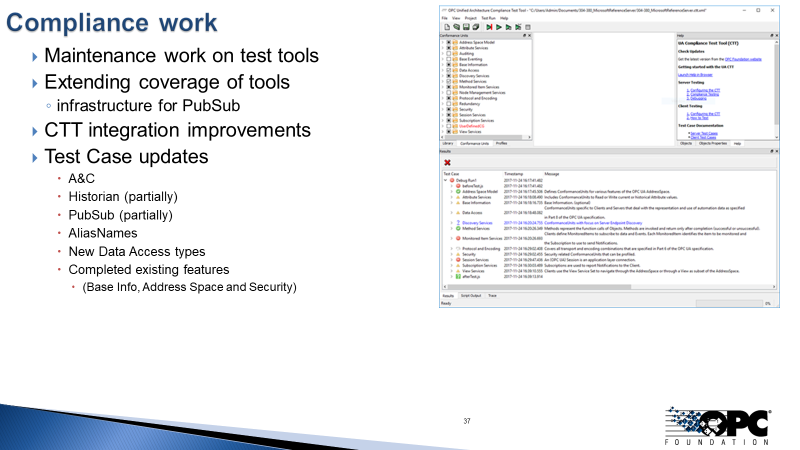Screen dimensions: 800x450
Task: Expand the Monitored Item Services result row
Action: coord(452,238)
